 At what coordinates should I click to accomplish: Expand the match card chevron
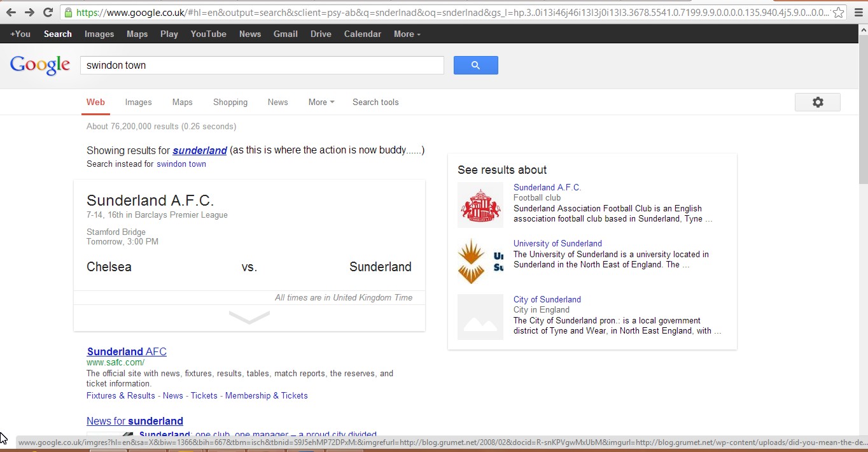(x=249, y=317)
